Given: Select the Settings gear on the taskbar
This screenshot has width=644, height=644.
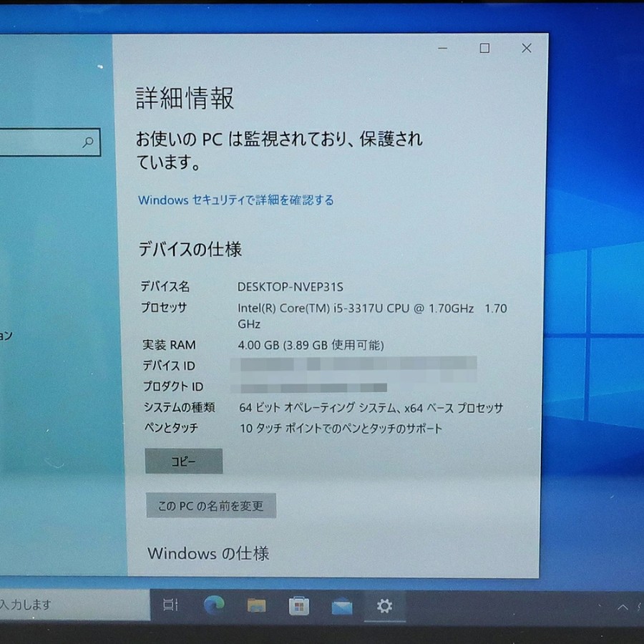Looking at the screenshot, I should [x=384, y=606].
